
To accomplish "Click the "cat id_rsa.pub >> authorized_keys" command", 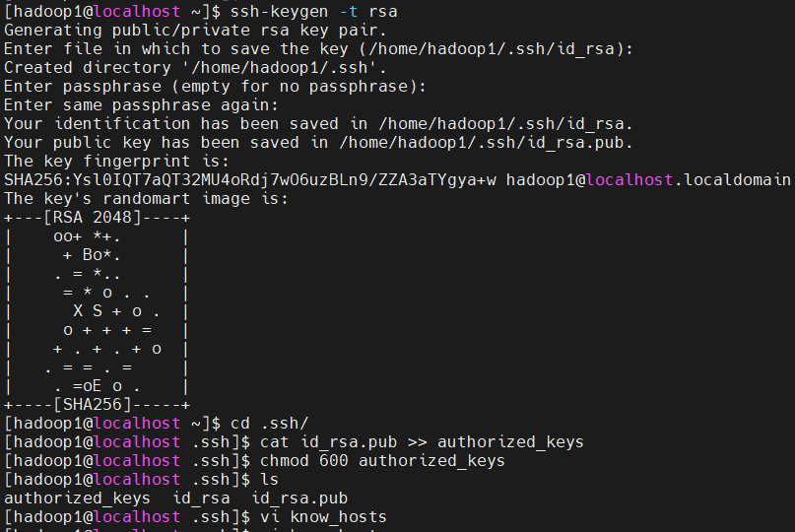I will tap(422, 441).
